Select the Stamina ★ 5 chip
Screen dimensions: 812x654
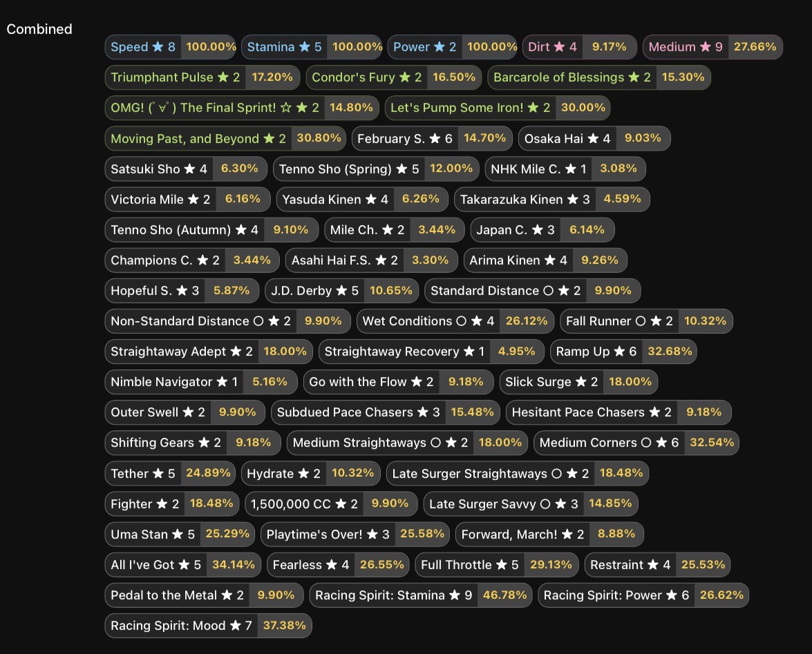tap(312, 47)
